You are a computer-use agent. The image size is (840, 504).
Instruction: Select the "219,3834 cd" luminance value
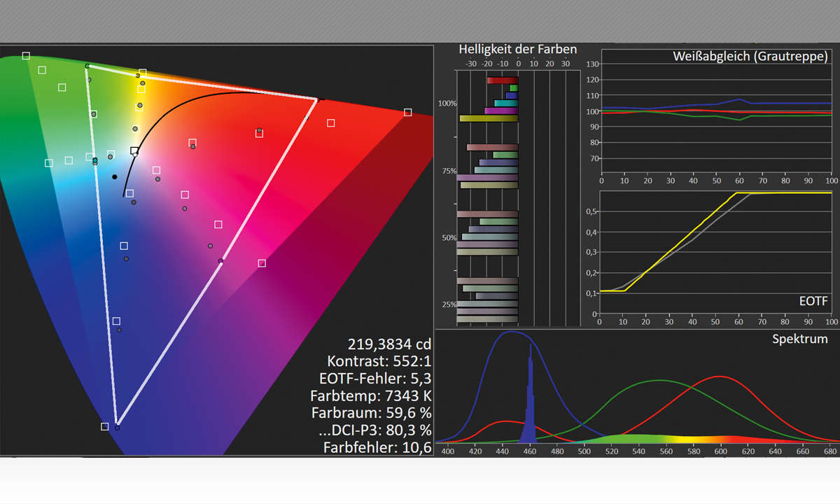click(x=389, y=344)
